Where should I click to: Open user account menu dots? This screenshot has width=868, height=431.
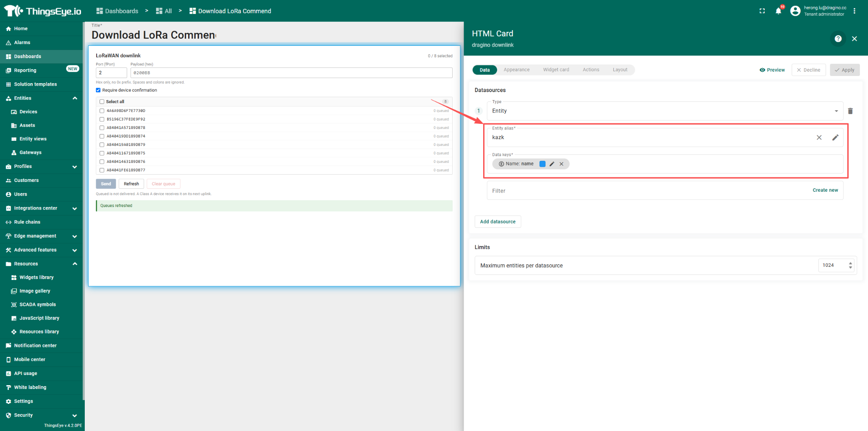pyautogui.click(x=854, y=11)
